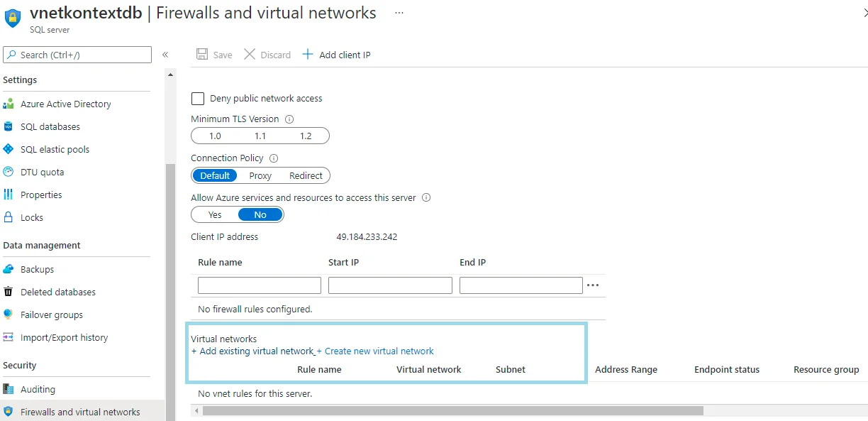868x421 pixels.
Task: Click Add existing virtual network link
Action: 253,351
